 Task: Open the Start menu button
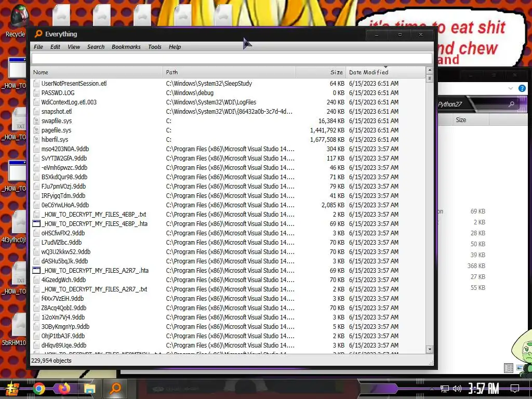coord(12,389)
